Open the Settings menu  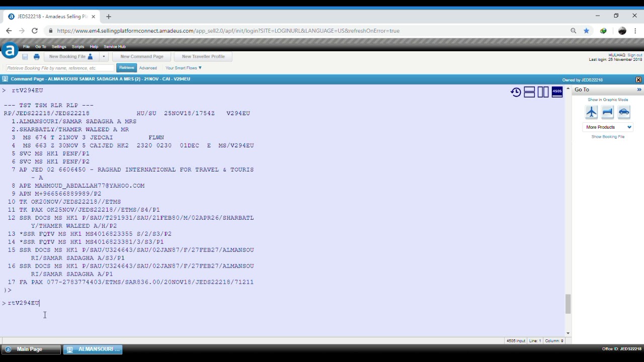[x=59, y=47]
